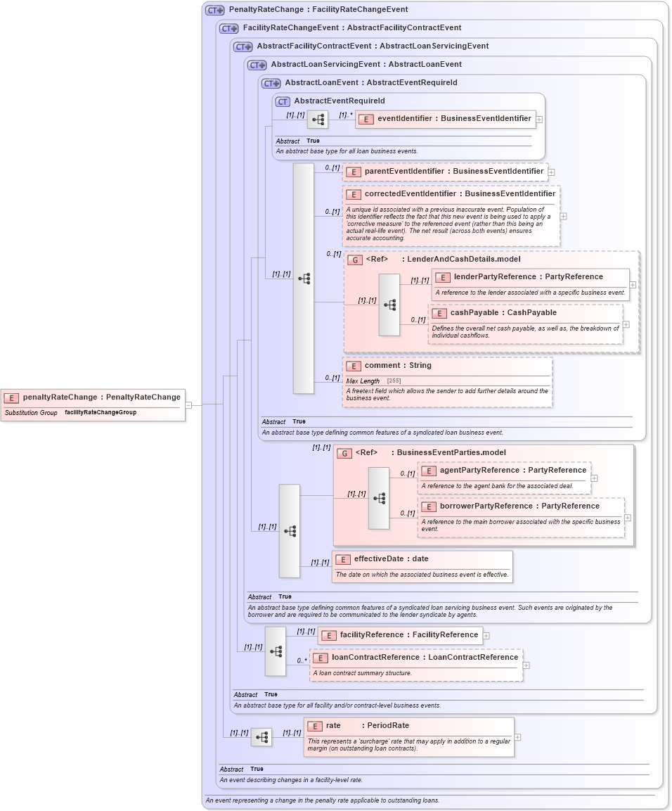Expand cashPayable with its plus icon
The height and width of the screenshot is (811, 672).
(x=625, y=323)
